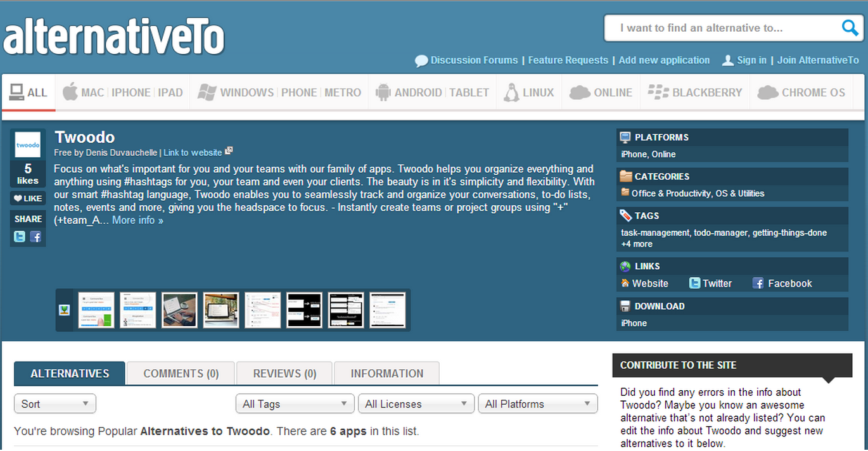Share Twoodo on Facebook icon

click(35, 236)
